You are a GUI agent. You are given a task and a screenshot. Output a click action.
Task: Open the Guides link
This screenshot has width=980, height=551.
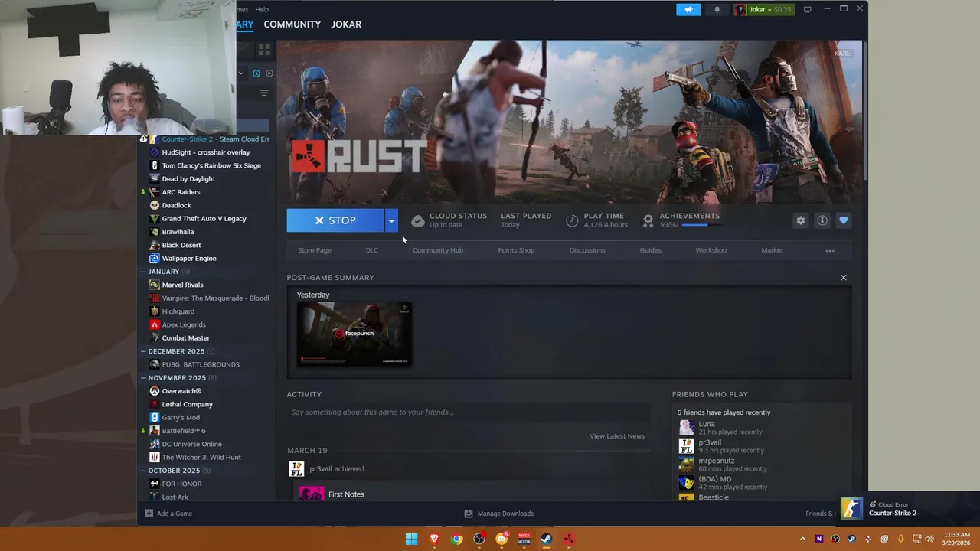point(650,250)
